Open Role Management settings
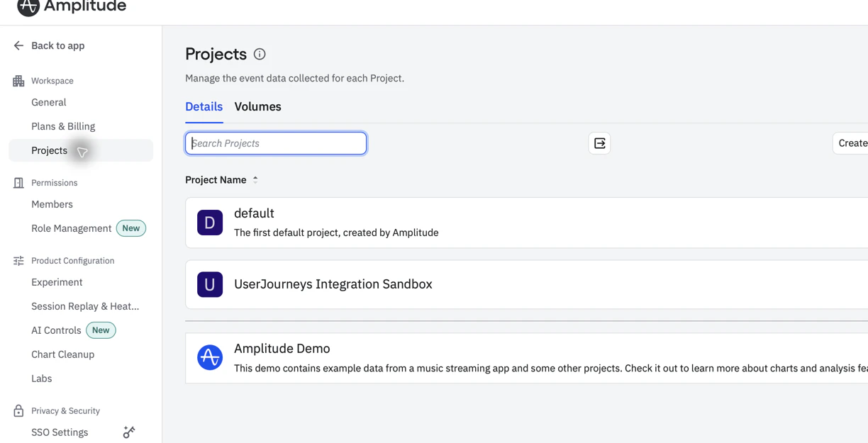Screen dimensions: 868x443 pos(71,228)
